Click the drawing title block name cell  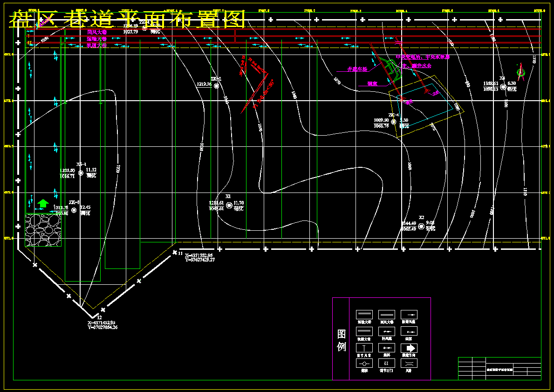tap(499, 369)
